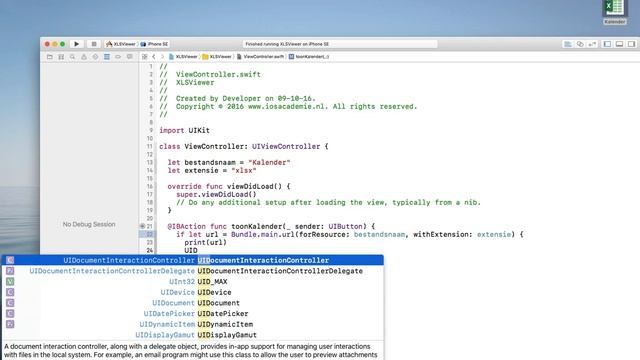This screenshot has height=360, width=640.
Task: Show the Project navigator folder icon
Action: 49,57
